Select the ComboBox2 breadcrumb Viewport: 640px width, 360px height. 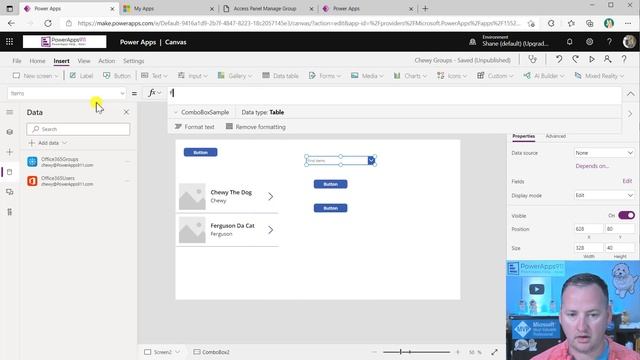211,352
